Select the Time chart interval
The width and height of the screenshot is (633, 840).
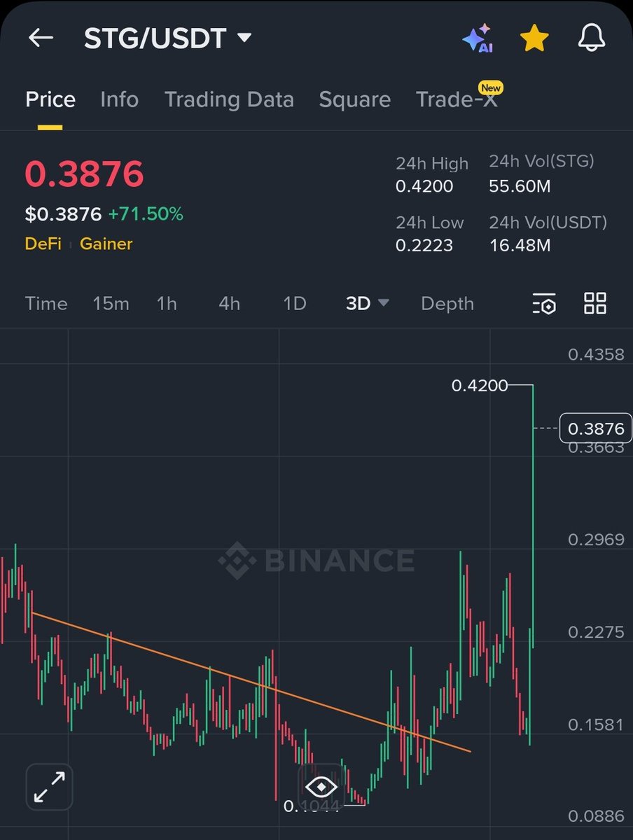(x=46, y=304)
